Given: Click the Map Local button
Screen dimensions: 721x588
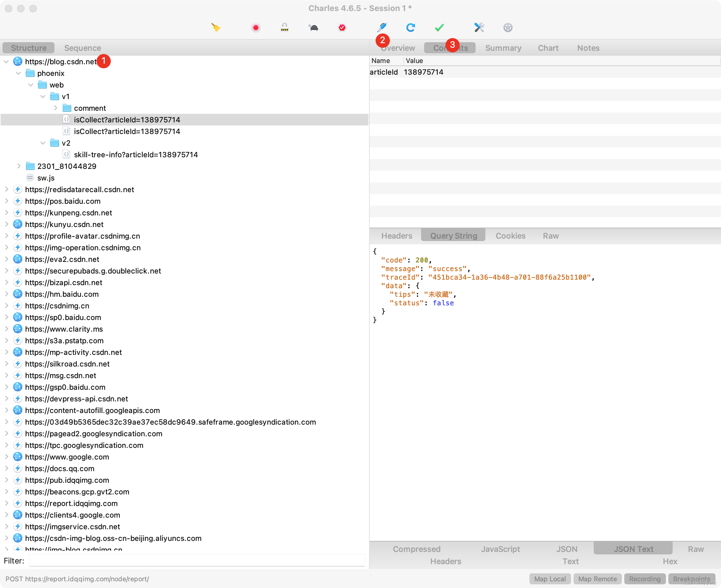Looking at the screenshot, I should tap(550, 579).
